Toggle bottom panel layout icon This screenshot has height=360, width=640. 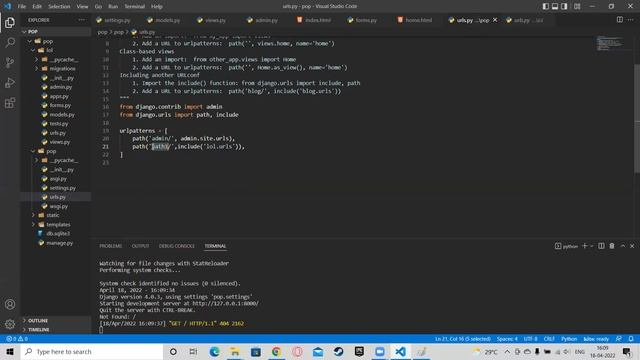click(555, 6)
